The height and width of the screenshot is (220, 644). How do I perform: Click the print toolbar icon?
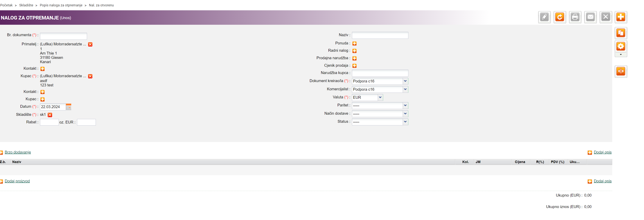coord(575,17)
